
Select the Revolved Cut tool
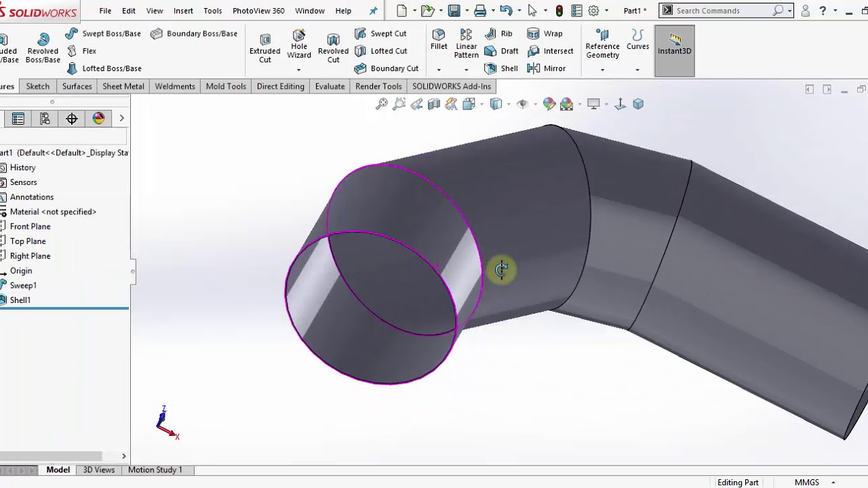click(x=333, y=48)
